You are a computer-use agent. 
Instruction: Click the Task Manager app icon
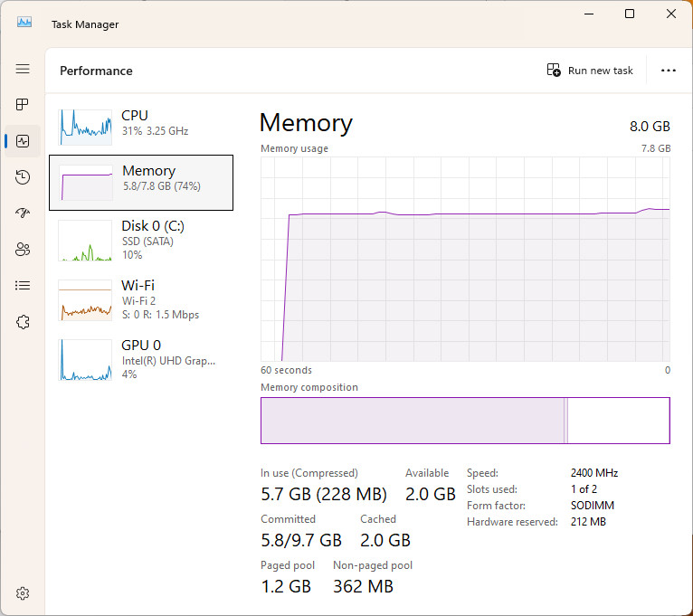(24, 22)
